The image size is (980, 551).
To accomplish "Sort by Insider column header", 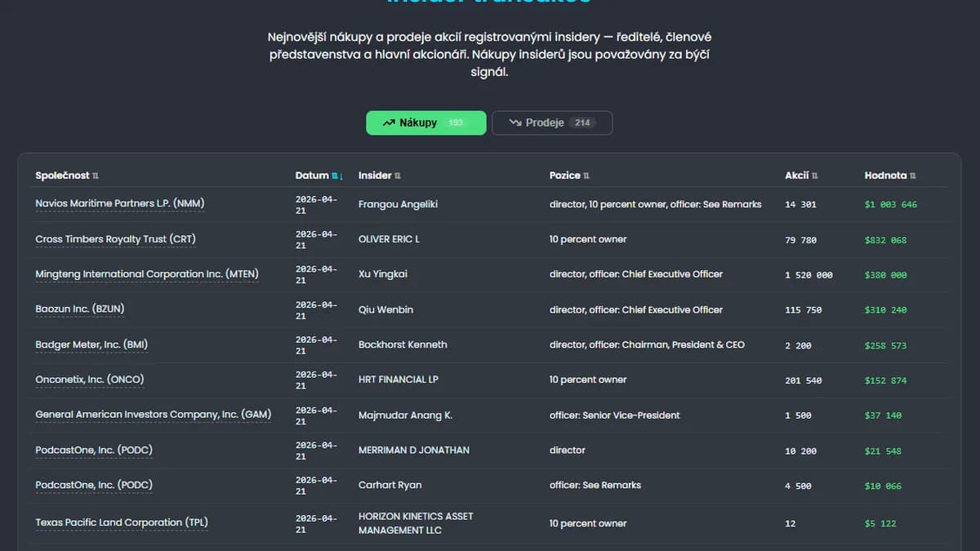I will [380, 176].
